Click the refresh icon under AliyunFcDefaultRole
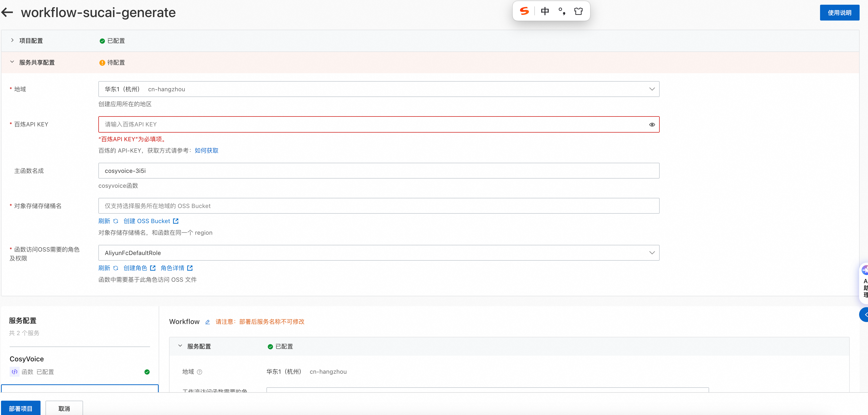 pos(116,268)
